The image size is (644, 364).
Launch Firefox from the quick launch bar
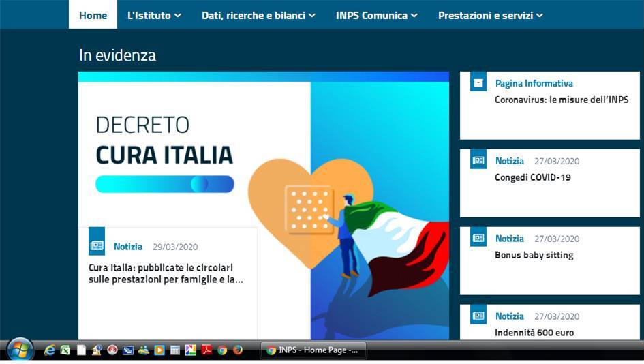pyautogui.click(x=238, y=350)
